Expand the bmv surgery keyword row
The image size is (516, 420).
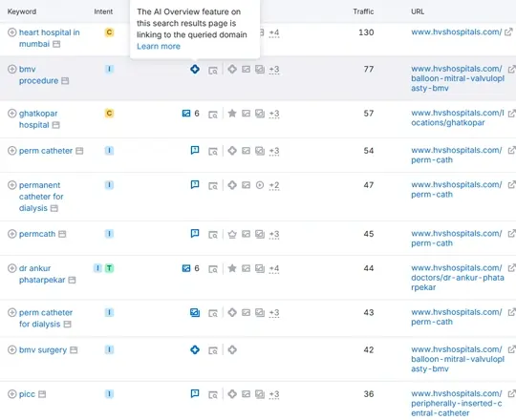pyautogui.click(x=11, y=349)
